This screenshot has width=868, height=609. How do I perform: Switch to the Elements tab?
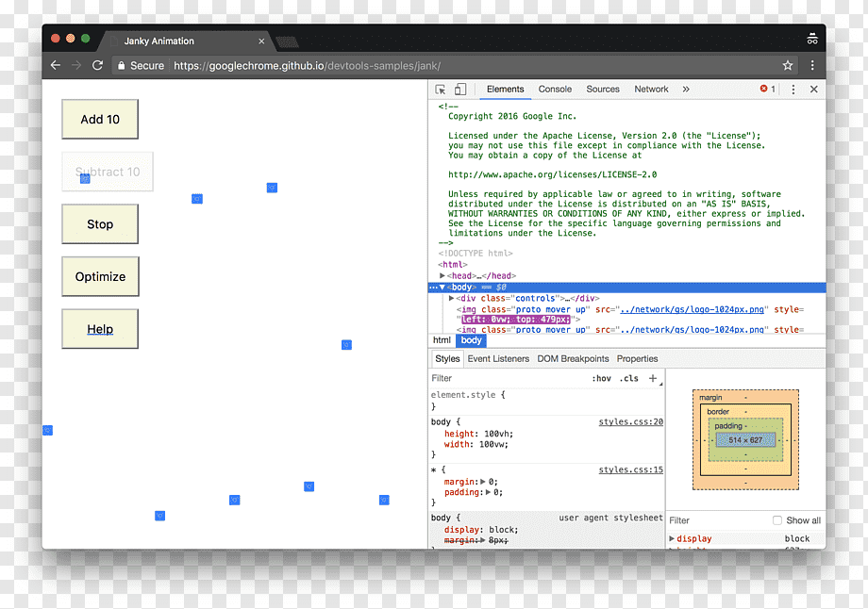(x=505, y=89)
